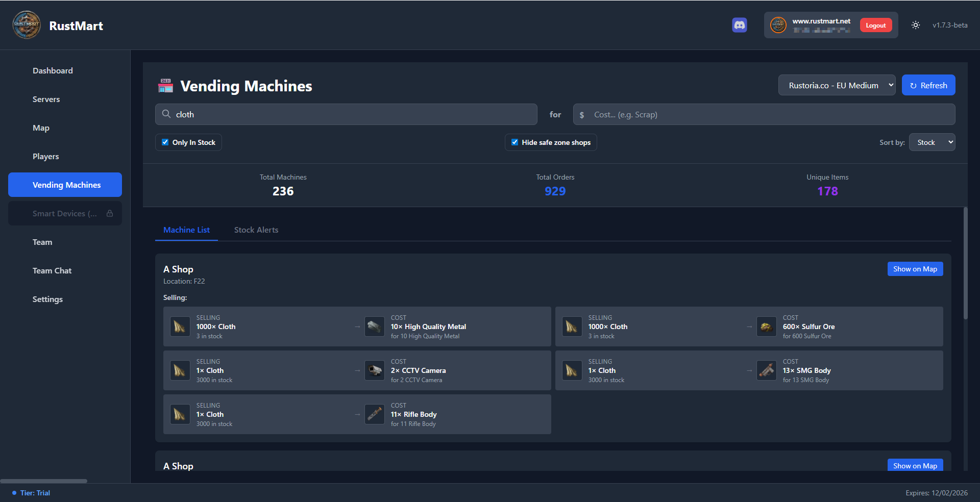Click the Sulfur Ore item icon
Viewport: 980px width, 502px height.
click(x=766, y=327)
